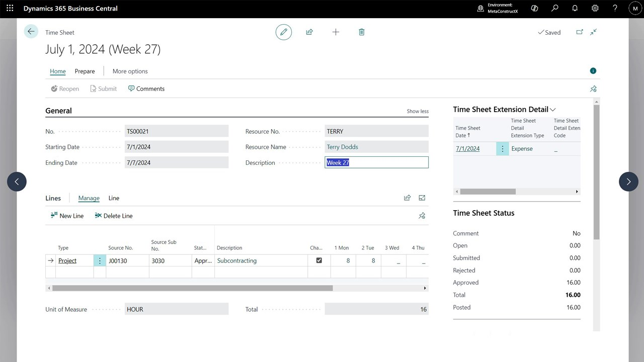Open page in new window icon
The image size is (644, 362).
580,32
